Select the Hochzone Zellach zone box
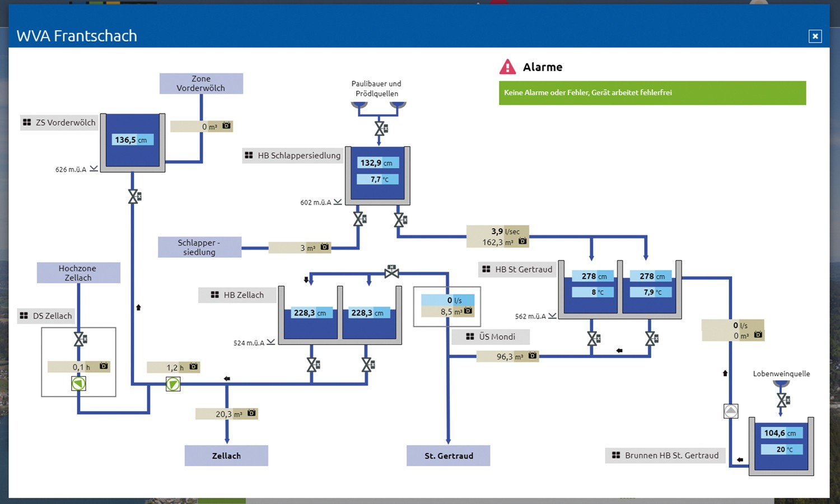Screen dimensions: 840x504 coord(78,273)
